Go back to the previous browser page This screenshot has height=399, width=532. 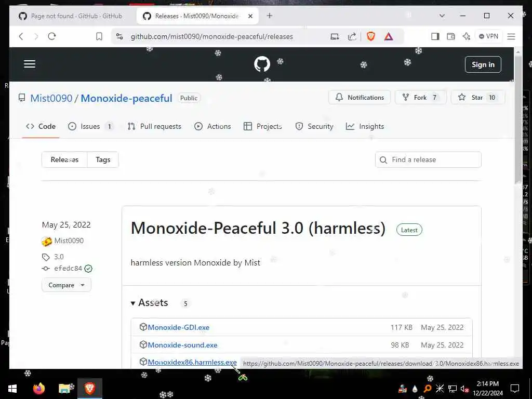(x=21, y=36)
